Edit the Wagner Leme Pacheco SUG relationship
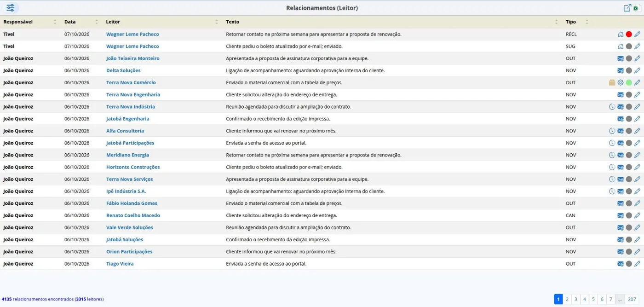644x307 pixels. (x=637, y=46)
